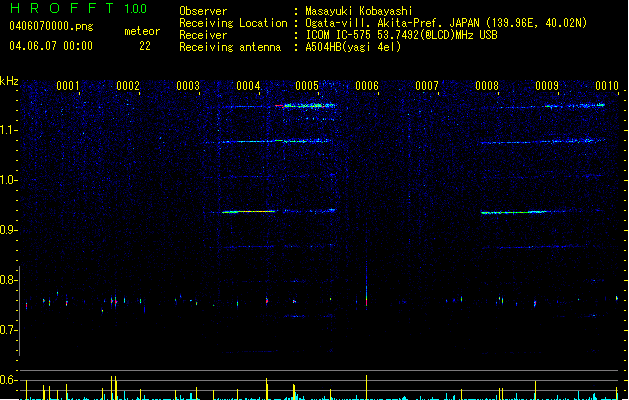629x400 pixels.
Task: Click the HROFFT 1.0.0 title text
Action: tap(78, 8)
